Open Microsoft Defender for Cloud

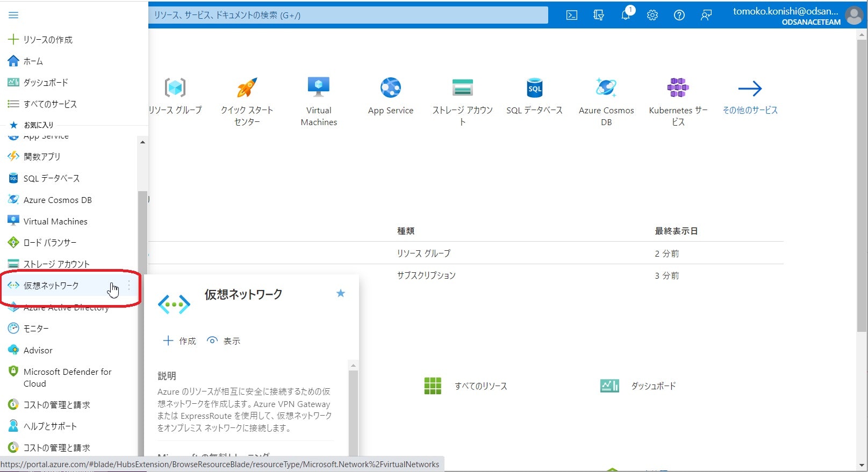pyautogui.click(x=60, y=377)
